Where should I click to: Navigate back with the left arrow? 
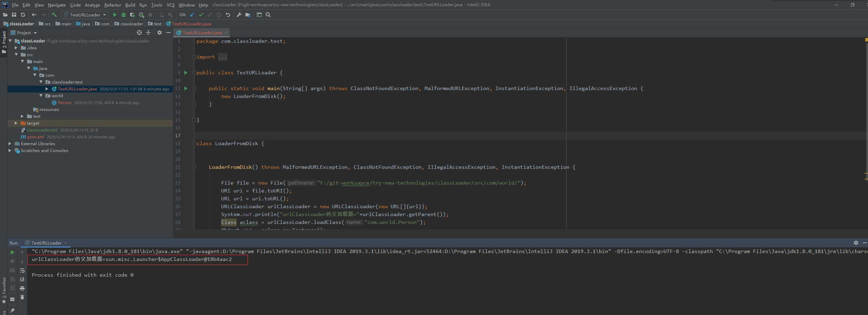pyautogui.click(x=34, y=15)
